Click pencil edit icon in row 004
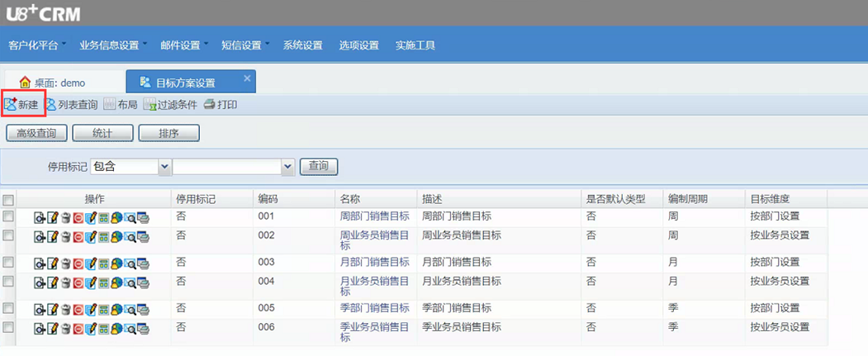The height and width of the screenshot is (356, 868). (53, 282)
